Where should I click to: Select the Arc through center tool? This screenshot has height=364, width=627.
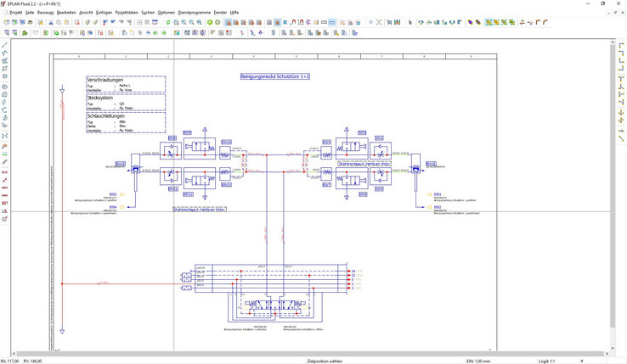tap(5, 103)
